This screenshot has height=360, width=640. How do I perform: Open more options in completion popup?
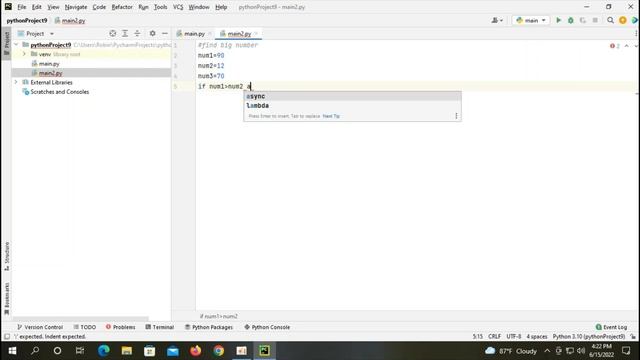tap(456, 116)
